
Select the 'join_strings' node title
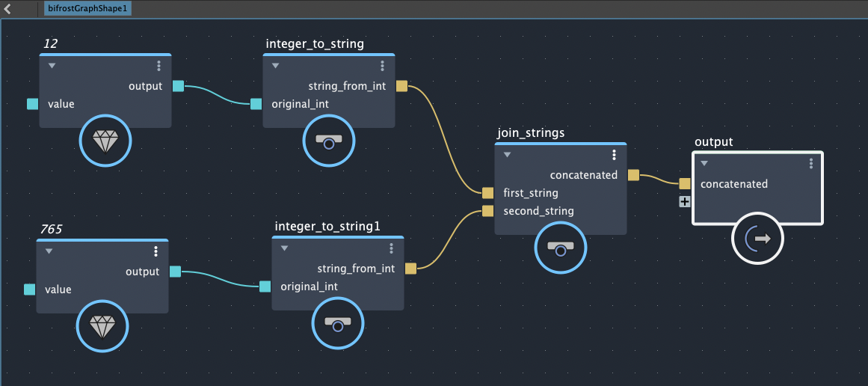click(531, 133)
